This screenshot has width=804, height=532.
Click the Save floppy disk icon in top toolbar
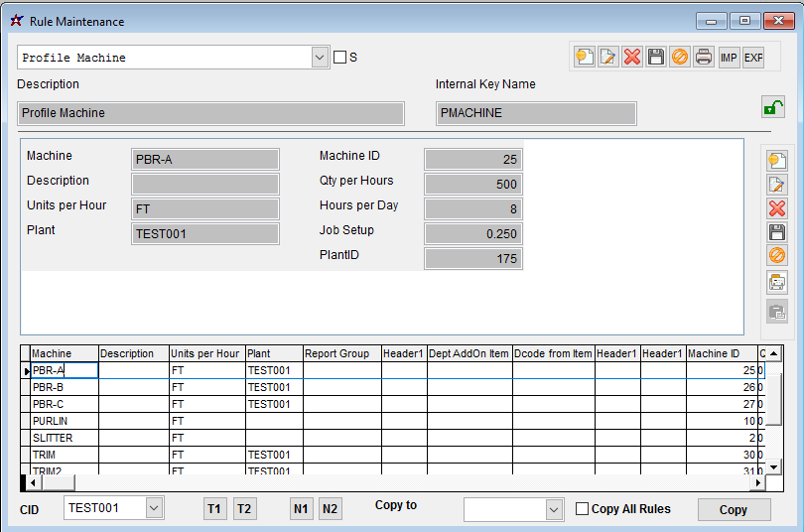click(656, 57)
